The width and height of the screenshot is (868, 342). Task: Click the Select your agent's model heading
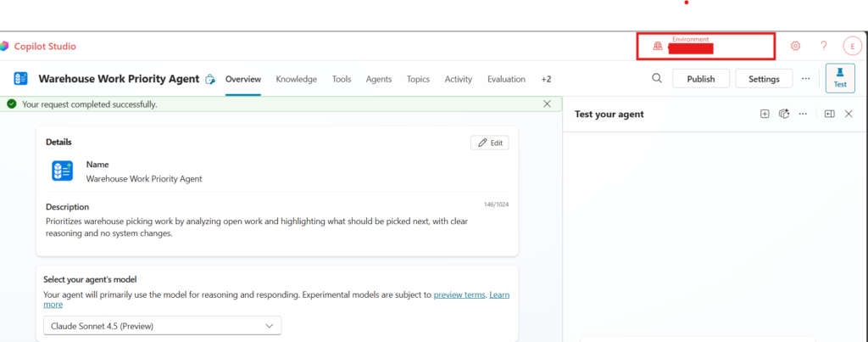click(90, 279)
